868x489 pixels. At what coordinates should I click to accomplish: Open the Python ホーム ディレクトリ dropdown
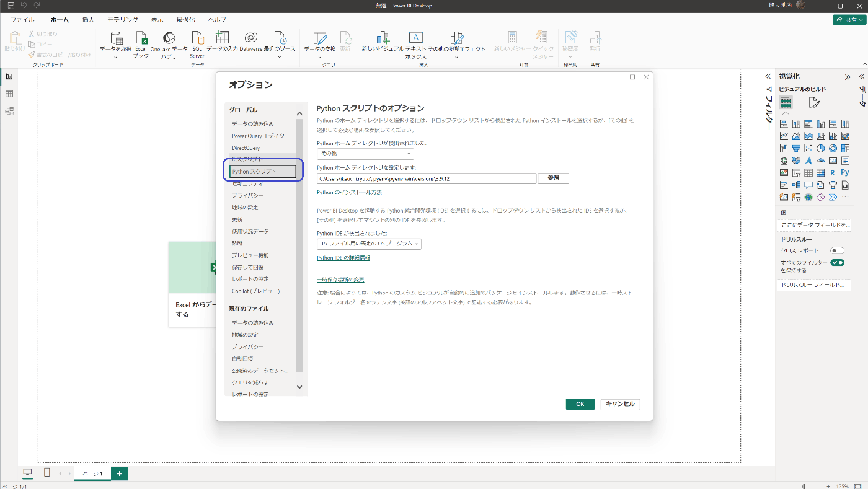click(365, 154)
